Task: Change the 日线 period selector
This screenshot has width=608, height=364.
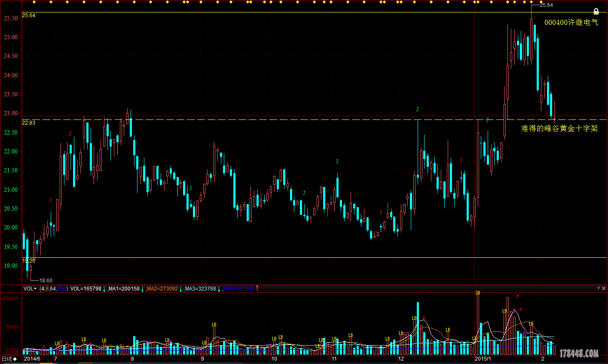Action: click(9, 359)
